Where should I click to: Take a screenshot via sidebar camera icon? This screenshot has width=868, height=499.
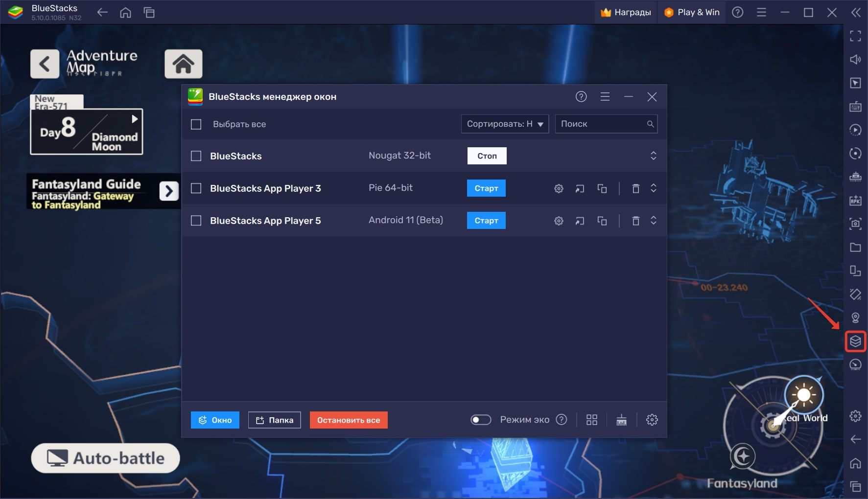coord(855,224)
